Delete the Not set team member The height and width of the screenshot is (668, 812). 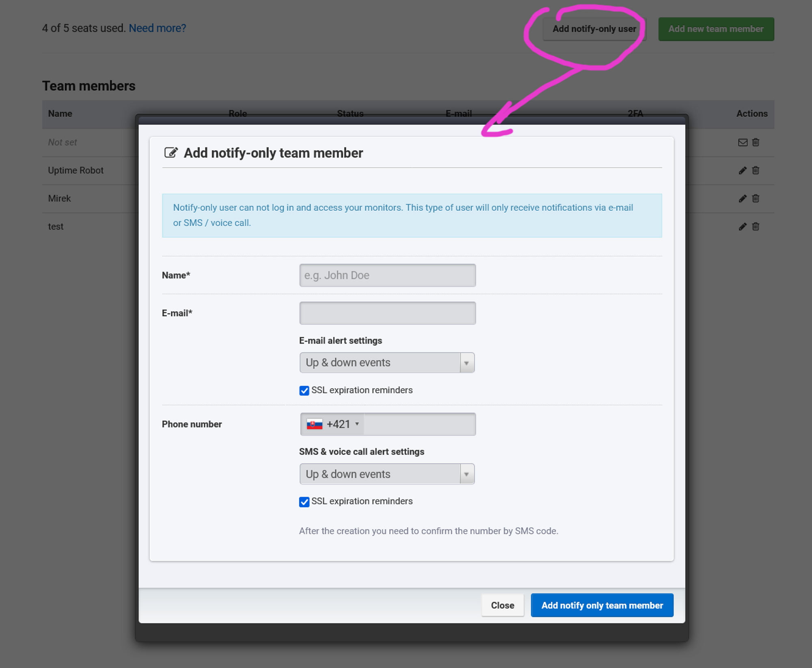(756, 142)
